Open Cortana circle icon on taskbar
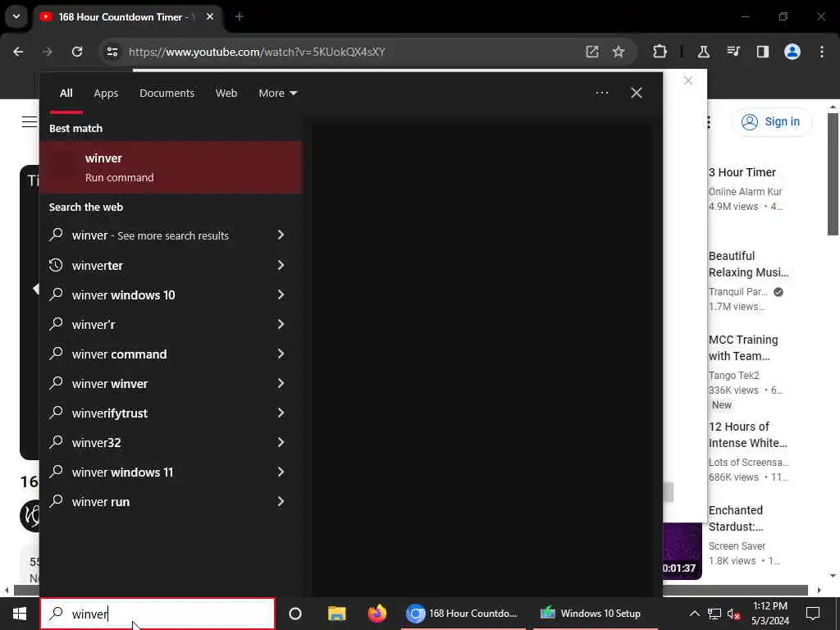This screenshot has height=630, width=840. coord(295,614)
